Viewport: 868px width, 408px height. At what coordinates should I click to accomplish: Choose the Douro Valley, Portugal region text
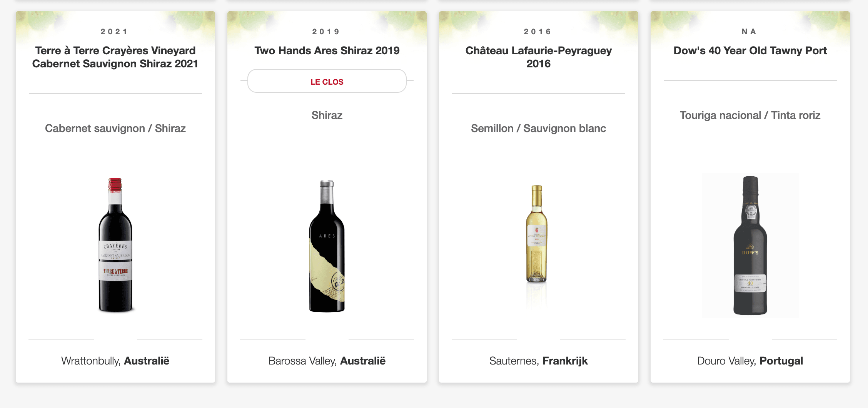tap(750, 361)
